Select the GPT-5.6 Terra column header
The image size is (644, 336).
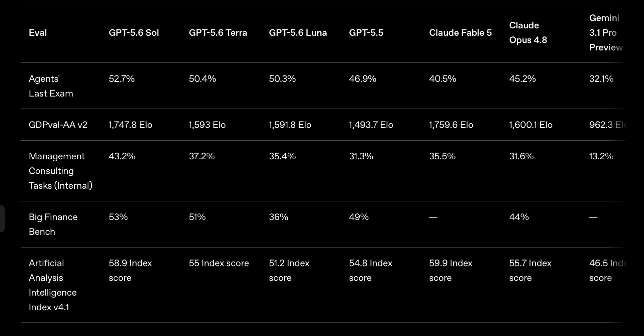[x=218, y=33]
